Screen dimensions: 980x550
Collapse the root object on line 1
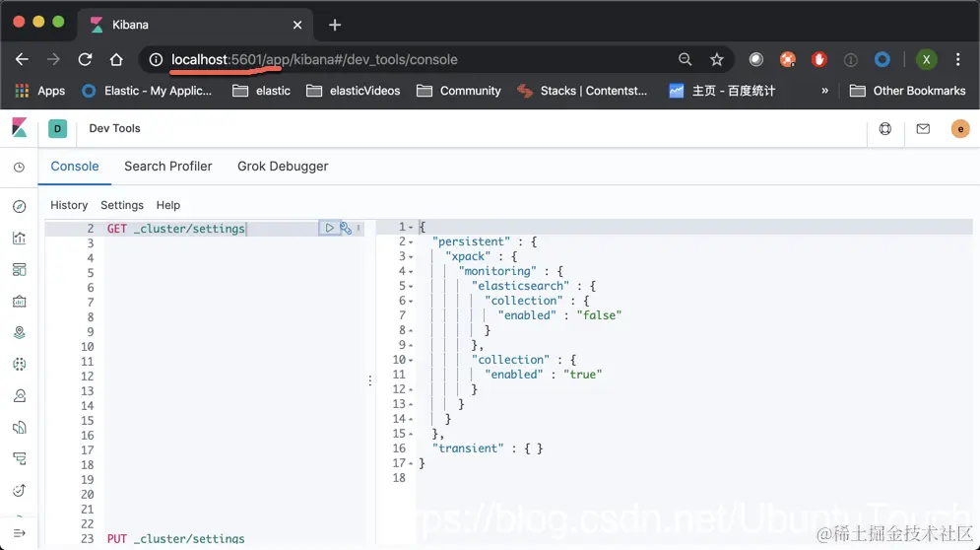[x=411, y=227]
